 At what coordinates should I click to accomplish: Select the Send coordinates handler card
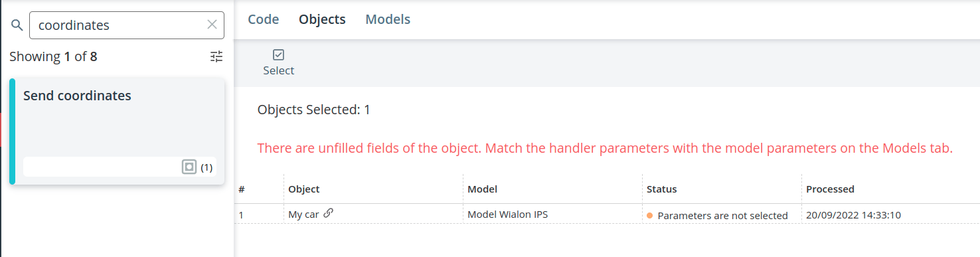[117, 131]
